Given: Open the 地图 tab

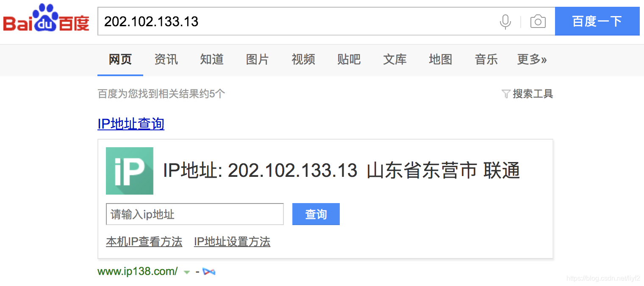Looking at the screenshot, I should (x=441, y=60).
